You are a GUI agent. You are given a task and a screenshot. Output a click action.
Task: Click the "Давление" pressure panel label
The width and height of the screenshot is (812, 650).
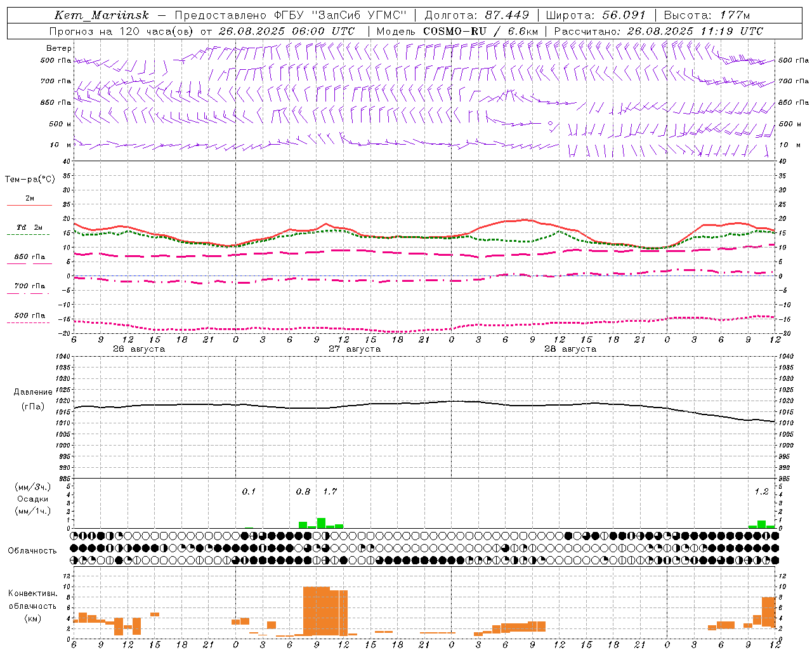coord(33,392)
